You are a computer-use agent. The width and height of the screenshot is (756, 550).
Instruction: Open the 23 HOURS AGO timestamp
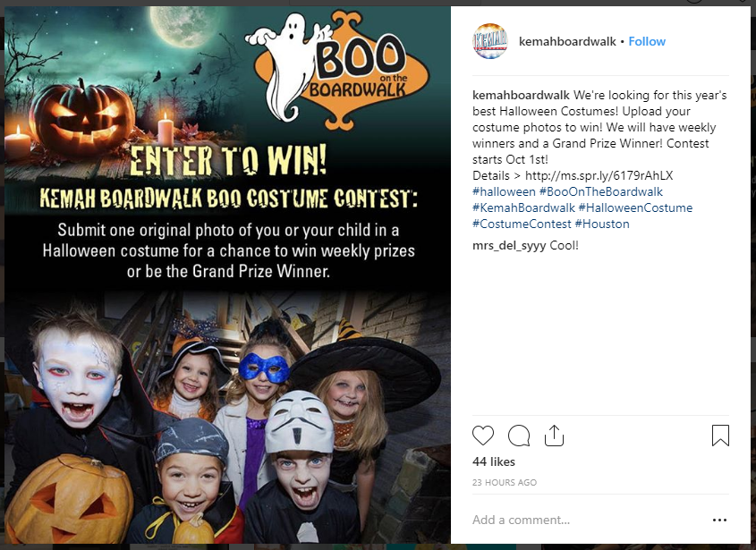(x=505, y=483)
